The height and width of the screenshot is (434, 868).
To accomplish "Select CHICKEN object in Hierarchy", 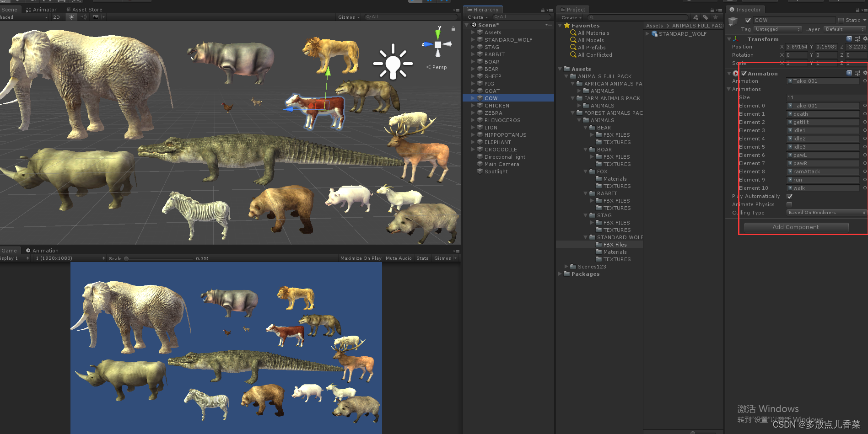I will [x=497, y=106].
